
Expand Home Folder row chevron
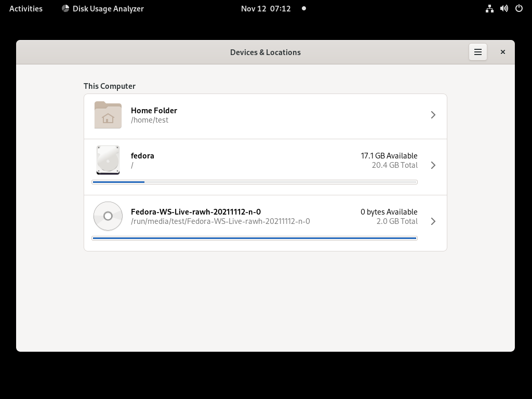click(x=433, y=115)
